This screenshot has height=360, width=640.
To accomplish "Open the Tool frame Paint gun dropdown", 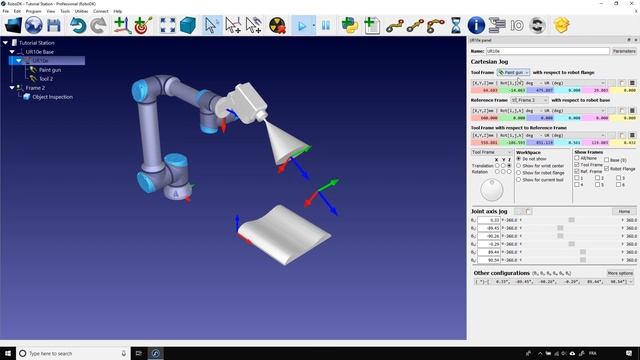I will coord(513,72).
